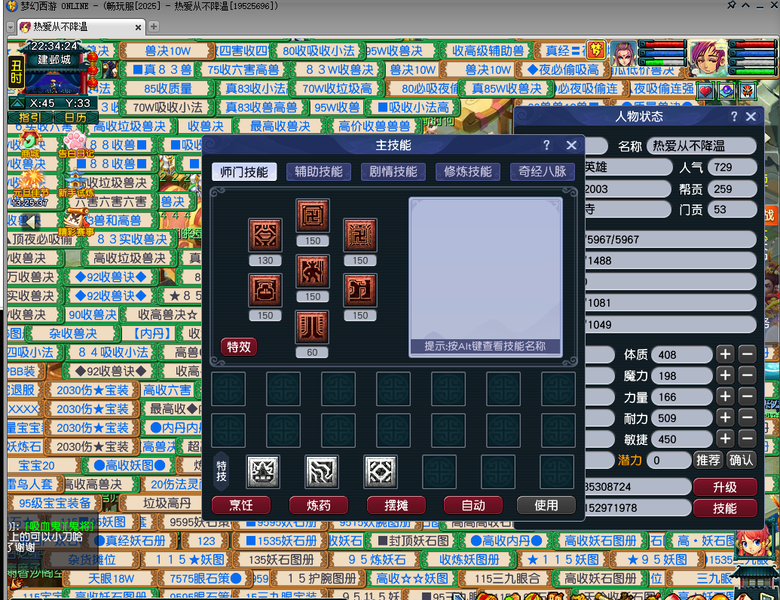Select the second special skill icon in 特技 row

tap(321, 471)
